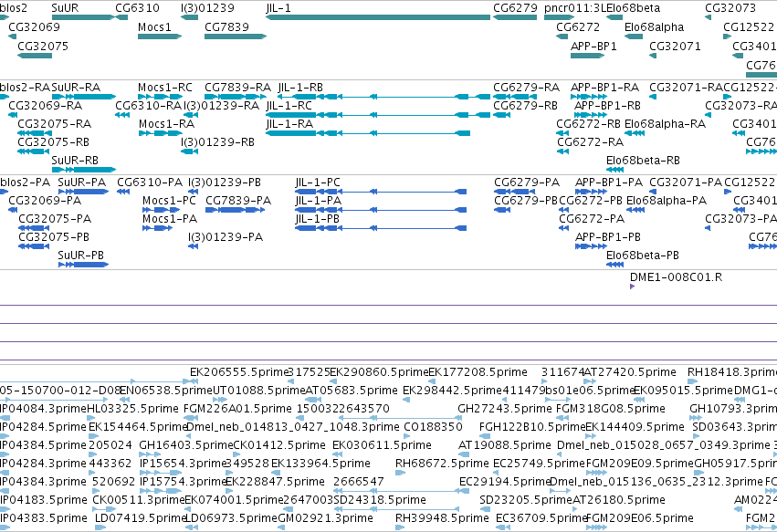Click the SuUR gene label
777x532 pixels.
pyautogui.click(x=65, y=8)
